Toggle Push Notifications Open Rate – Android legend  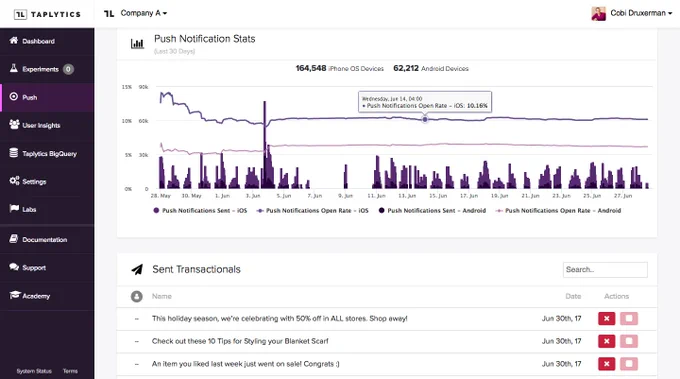[558, 210]
